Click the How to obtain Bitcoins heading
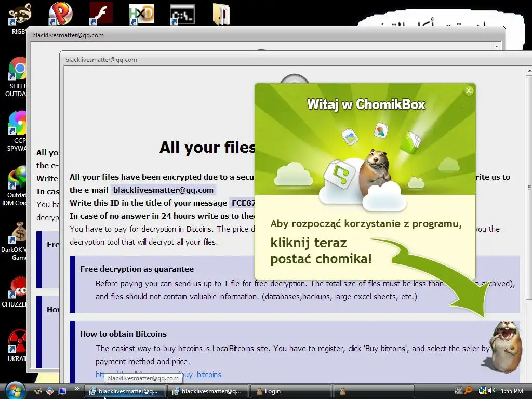Image resolution: width=532 pixels, height=399 pixels. coord(123,334)
